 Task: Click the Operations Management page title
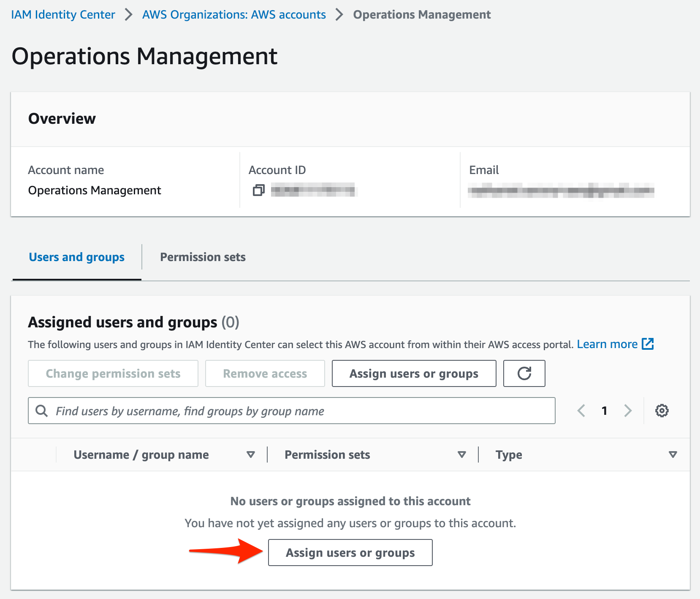[144, 56]
